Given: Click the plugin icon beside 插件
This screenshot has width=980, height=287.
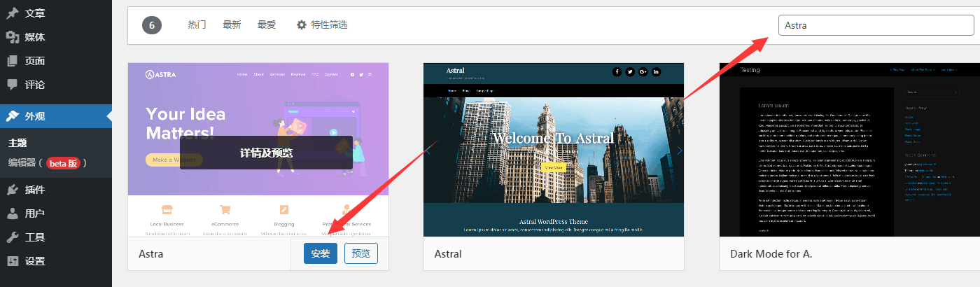Looking at the screenshot, I should 13,190.
